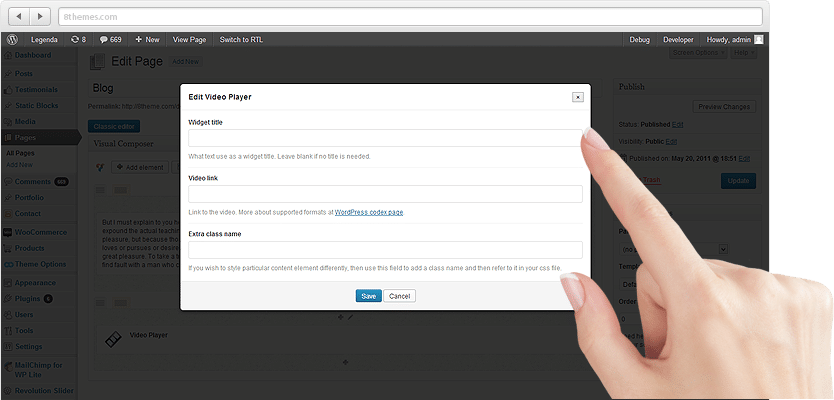834x400 pixels.
Task: Click the Testimonials sidebar icon
Action: tap(7, 90)
